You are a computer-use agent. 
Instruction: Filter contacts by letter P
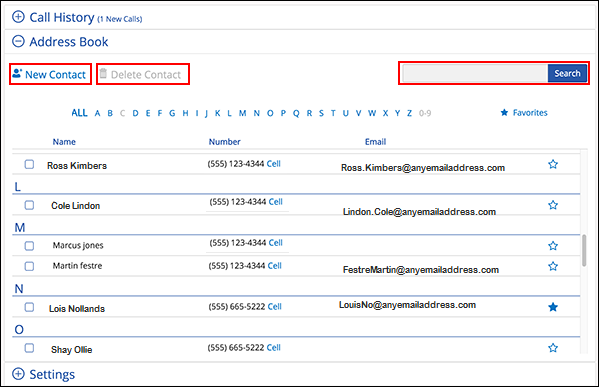[x=283, y=113]
